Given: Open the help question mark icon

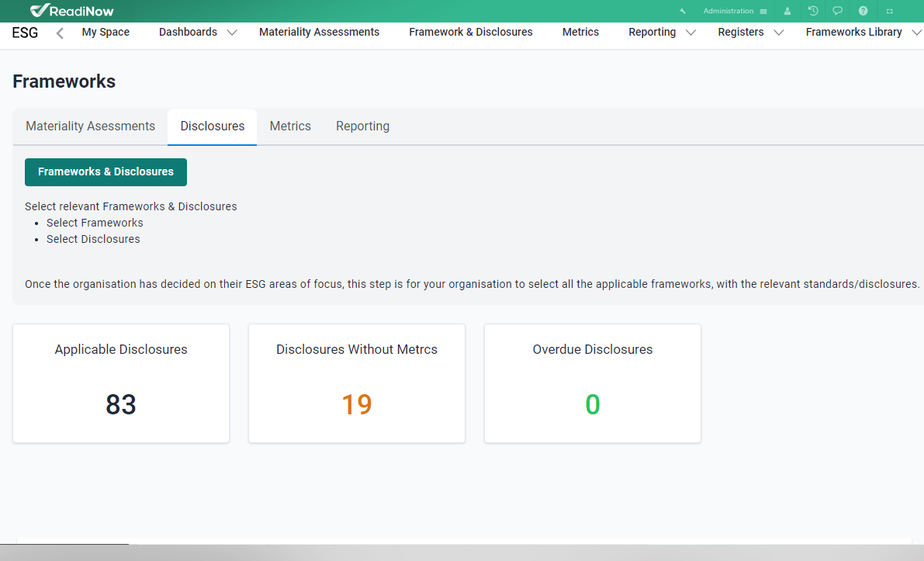Looking at the screenshot, I should pyautogui.click(x=863, y=11).
